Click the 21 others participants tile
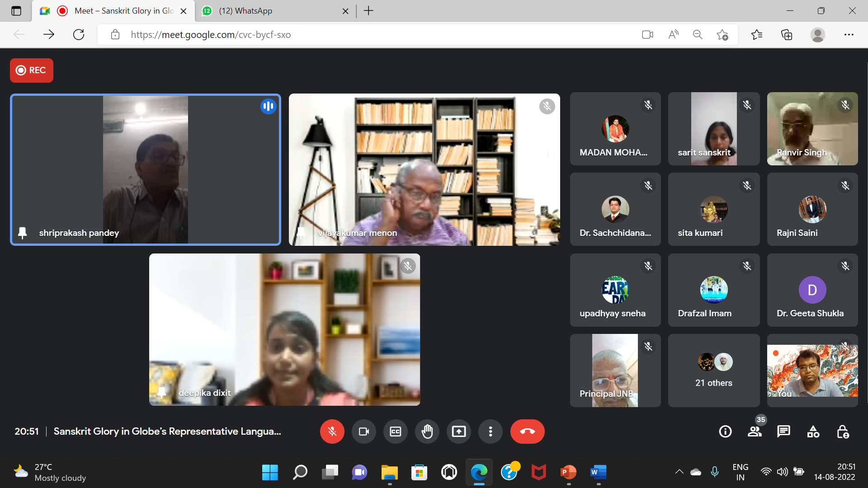The image size is (868, 488). click(713, 371)
